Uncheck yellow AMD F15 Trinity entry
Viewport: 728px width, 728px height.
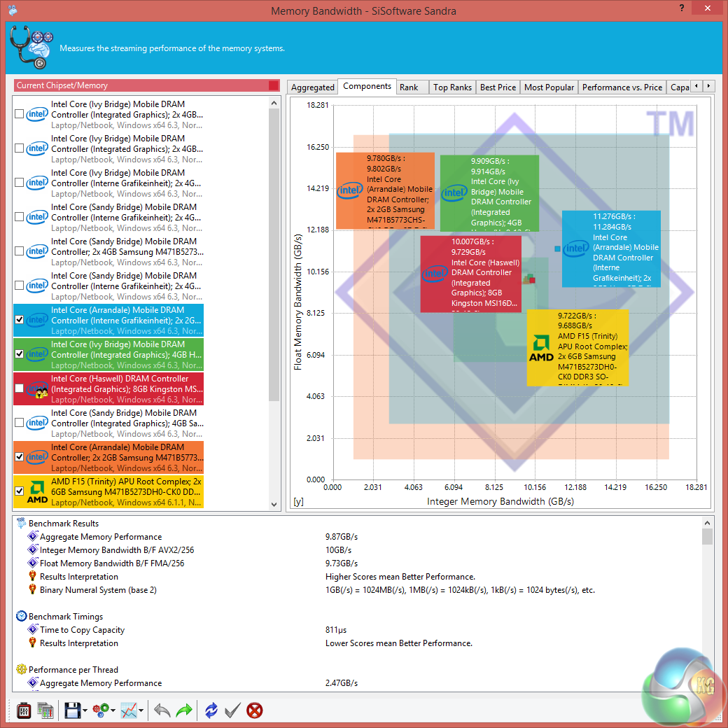pos(19,491)
